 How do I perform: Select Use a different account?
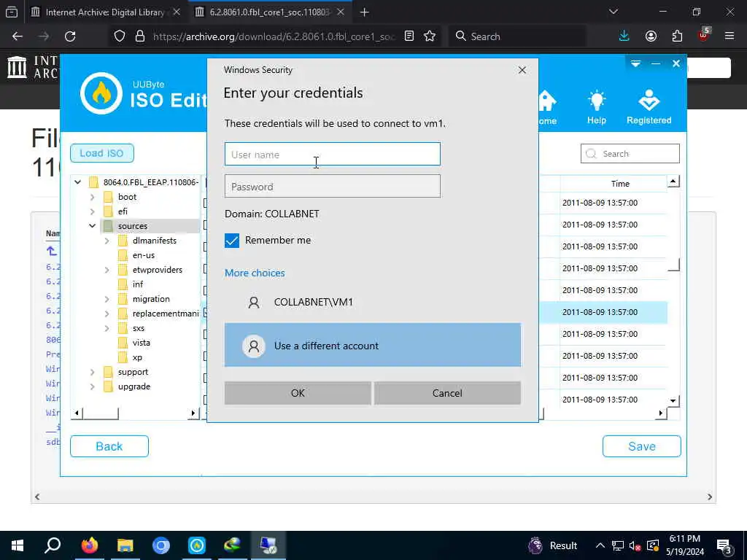click(x=373, y=345)
